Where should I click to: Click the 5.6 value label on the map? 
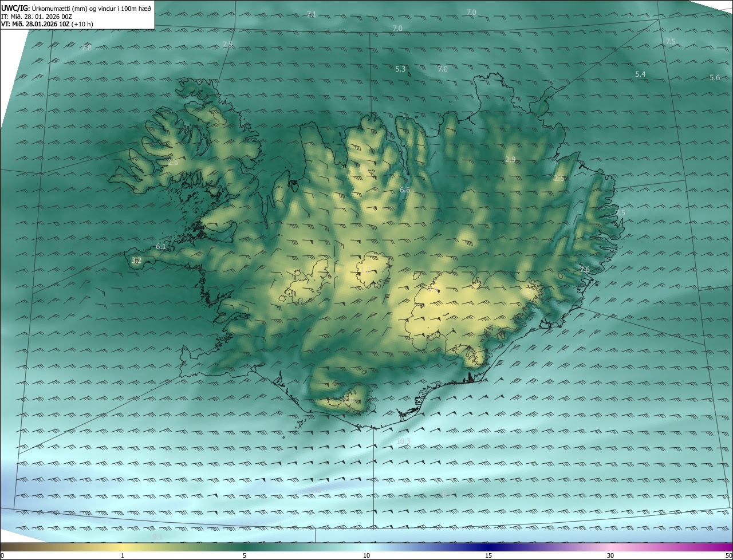(715, 78)
